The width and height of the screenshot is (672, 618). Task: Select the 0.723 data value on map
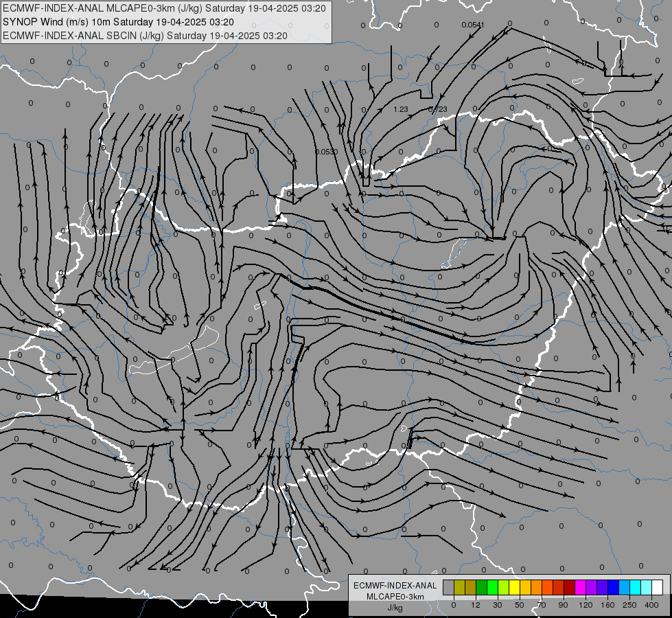click(437, 109)
